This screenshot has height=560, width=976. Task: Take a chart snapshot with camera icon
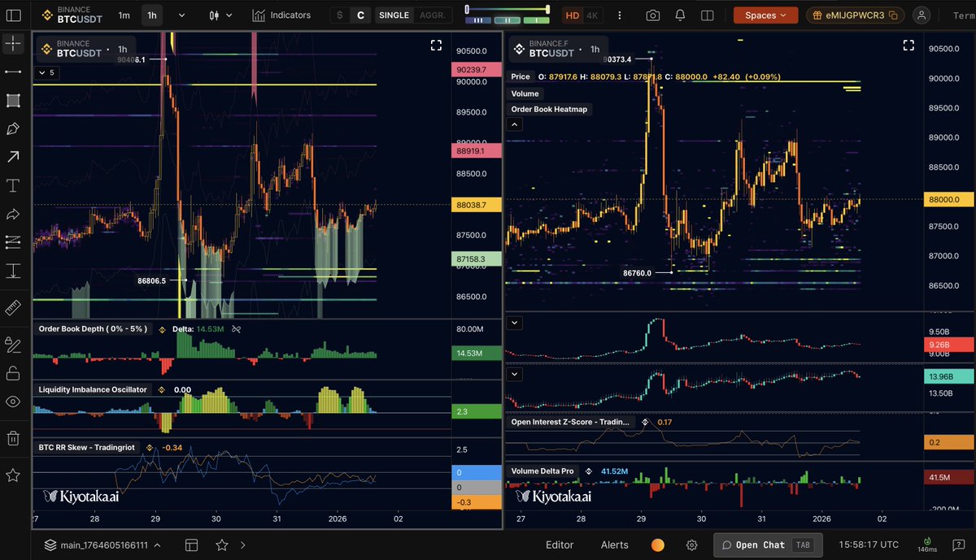click(x=653, y=15)
